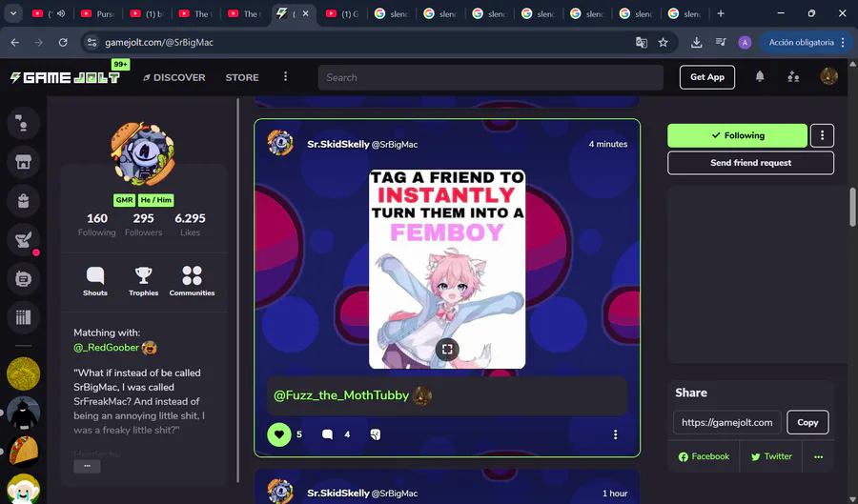This screenshot has height=504, width=858.
Task: Open the three-dot menu next to Store
Action: point(285,76)
